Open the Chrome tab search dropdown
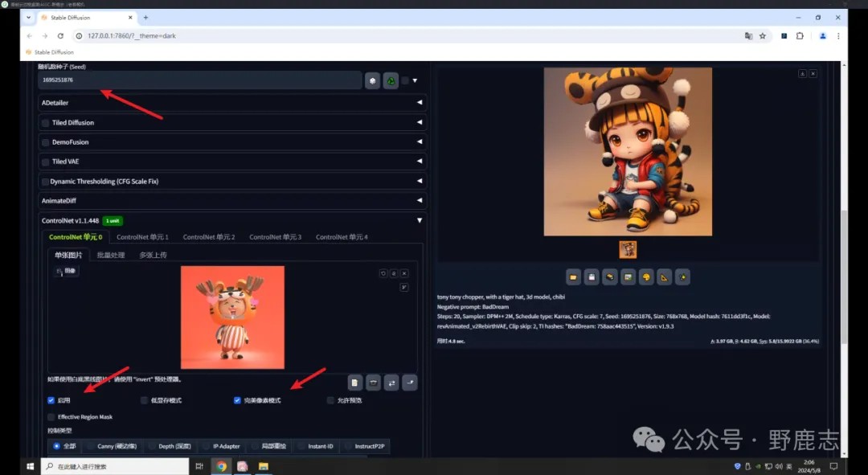 click(28, 17)
